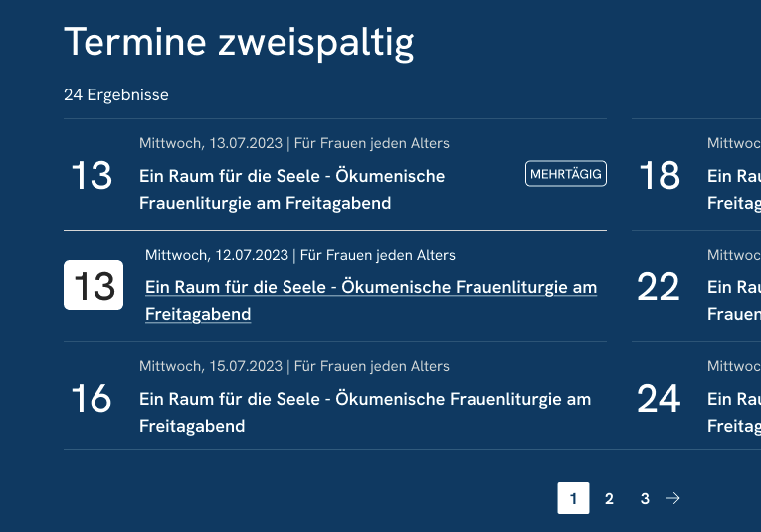The image size is (761, 532).
Task: Click date number 13 of the 13.07.2023 event
Action: [x=92, y=176]
